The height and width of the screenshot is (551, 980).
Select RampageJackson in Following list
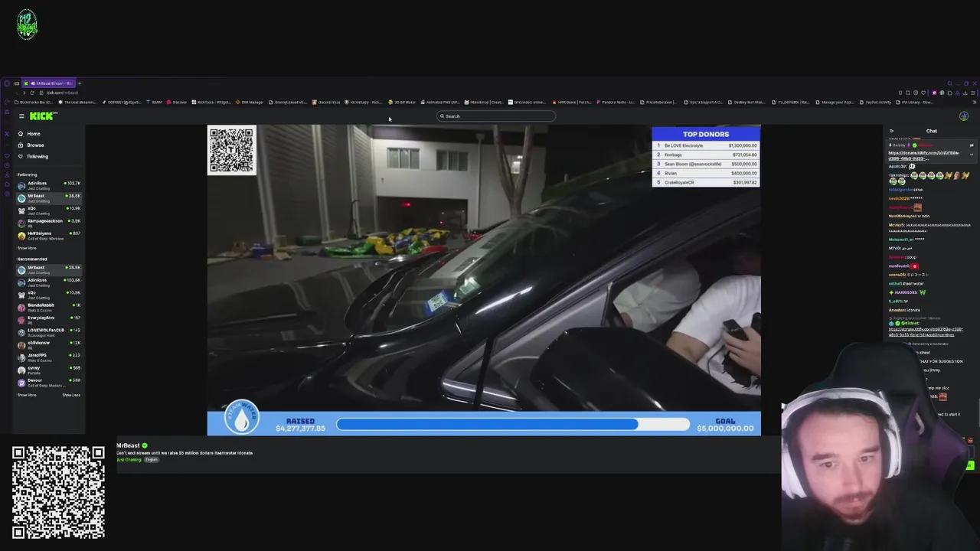pos(49,222)
